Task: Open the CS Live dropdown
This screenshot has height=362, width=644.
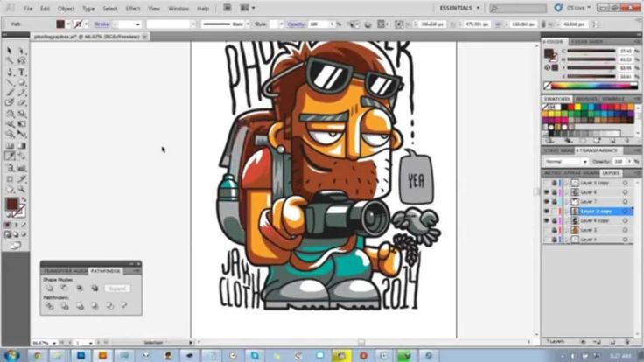Action: pyautogui.click(x=578, y=7)
